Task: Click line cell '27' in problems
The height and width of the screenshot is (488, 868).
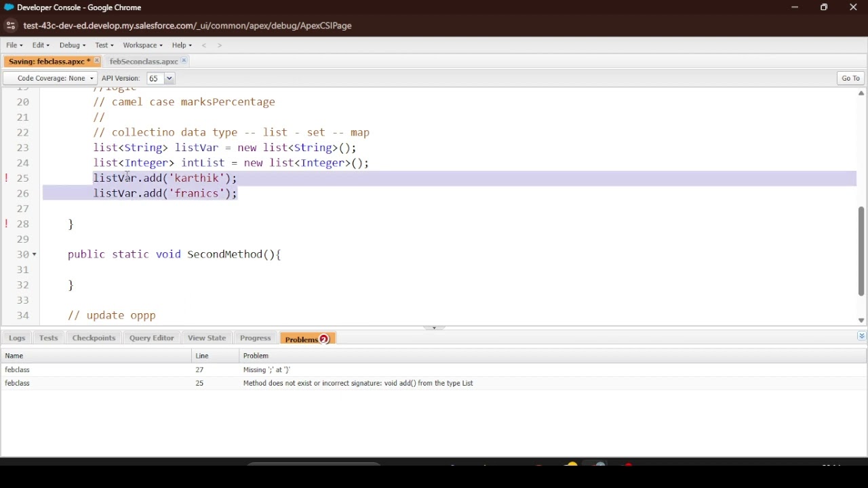Action: click(199, 370)
